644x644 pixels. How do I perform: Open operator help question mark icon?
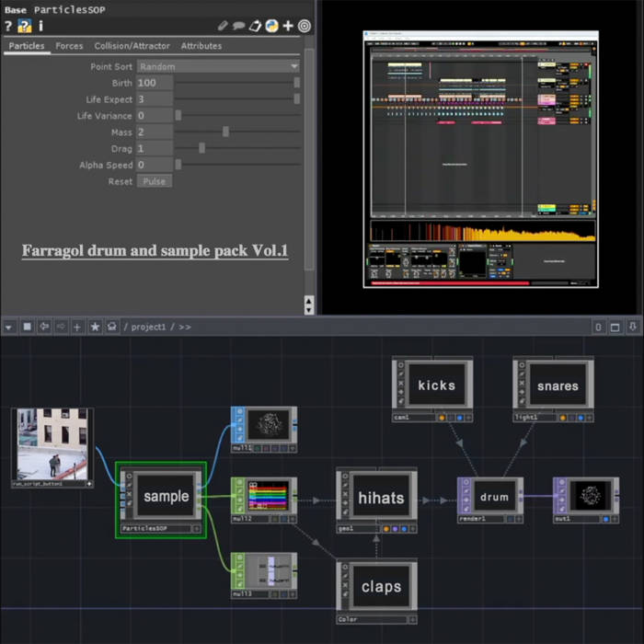pyautogui.click(x=8, y=26)
